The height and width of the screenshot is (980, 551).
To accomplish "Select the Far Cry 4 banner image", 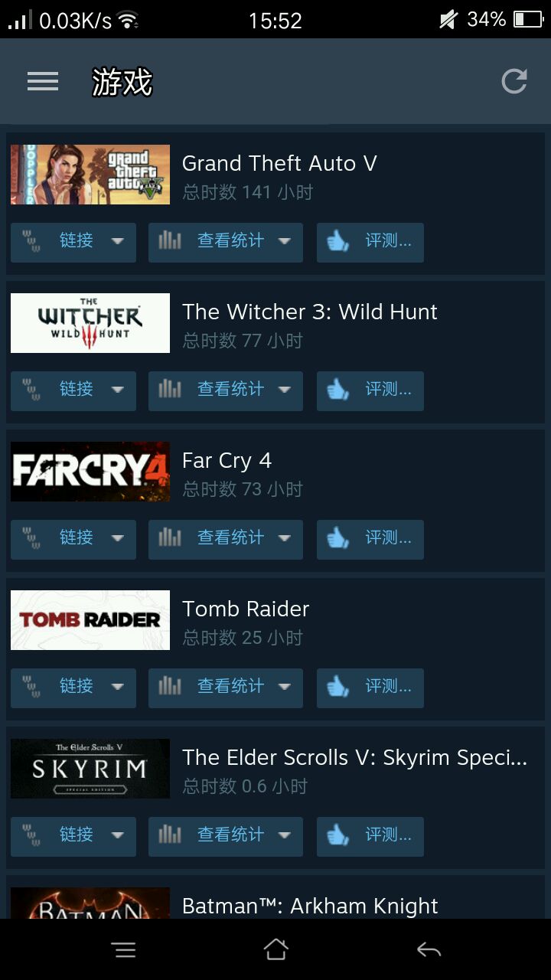I will (90, 472).
